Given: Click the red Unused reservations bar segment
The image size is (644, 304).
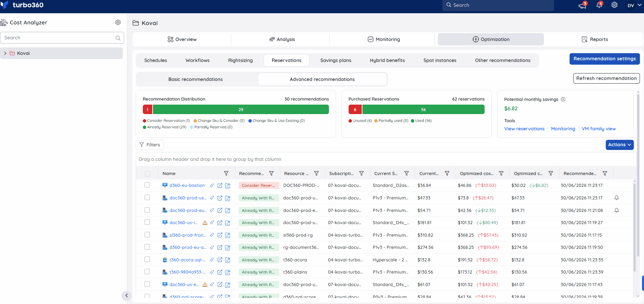Looking at the screenshot, I should click(x=355, y=110).
